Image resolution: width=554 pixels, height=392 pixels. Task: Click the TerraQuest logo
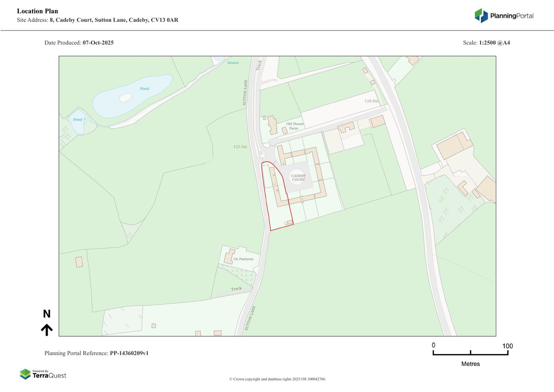(x=43, y=374)
